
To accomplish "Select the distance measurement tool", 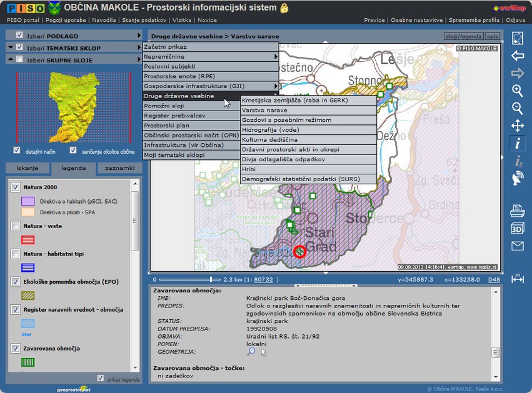I will tap(517, 278).
